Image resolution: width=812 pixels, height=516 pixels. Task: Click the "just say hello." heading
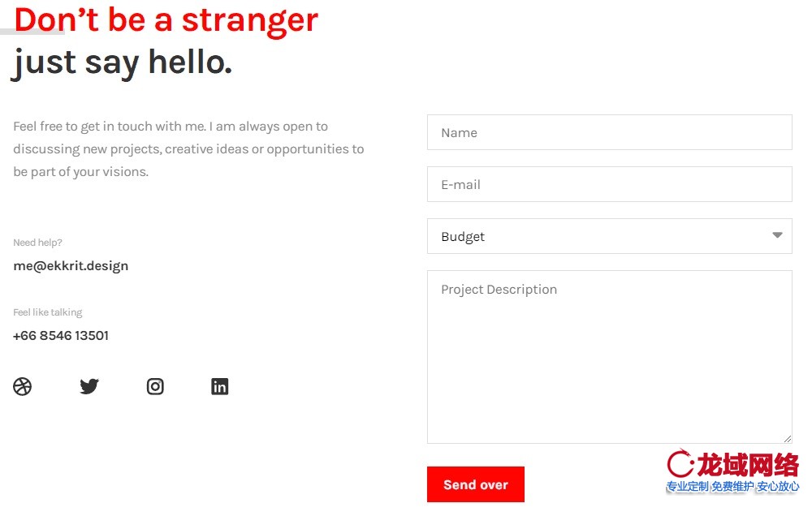point(123,62)
